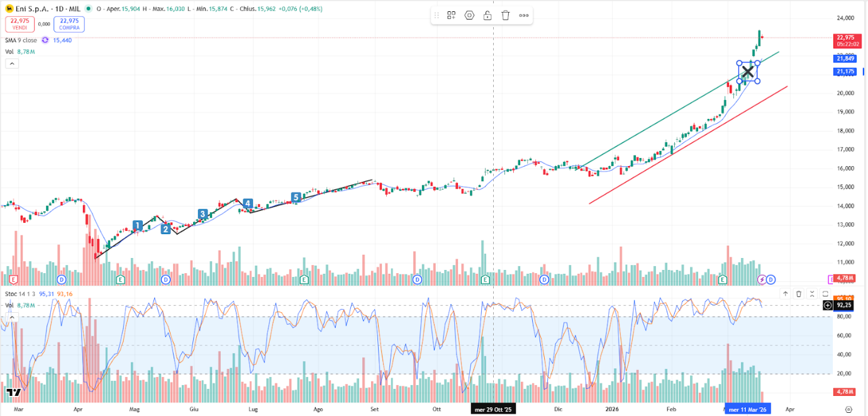
Task: Click the blue mer 11 Mar '26 date label
Action: 747,408
